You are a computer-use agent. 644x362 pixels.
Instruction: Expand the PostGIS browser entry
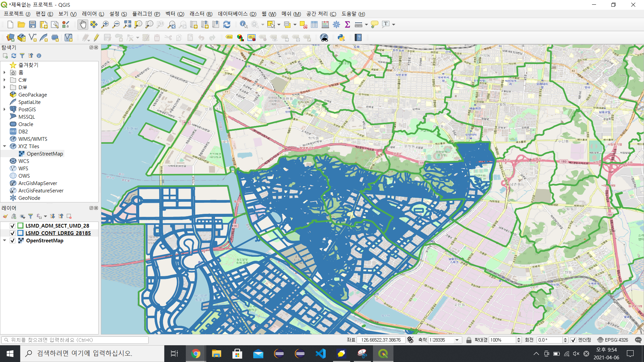point(5,110)
